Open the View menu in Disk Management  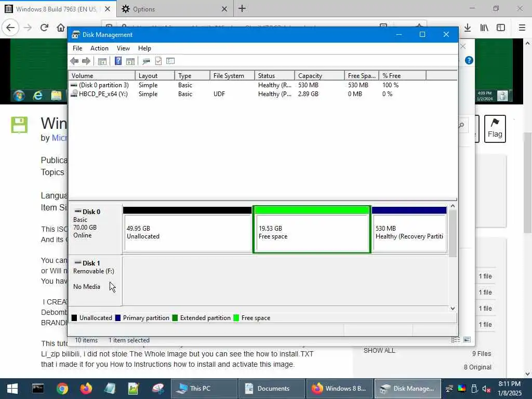point(123,48)
